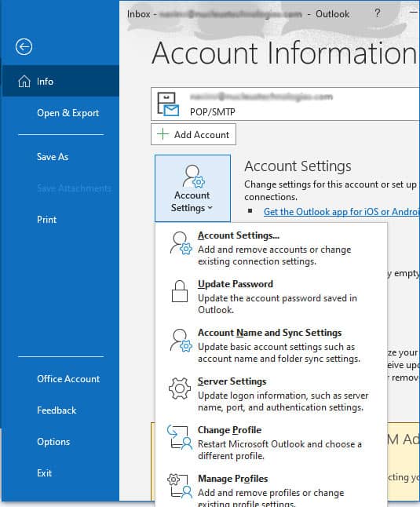
Task: Click the 'Account Settings' section heading
Action: coord(298,166)
